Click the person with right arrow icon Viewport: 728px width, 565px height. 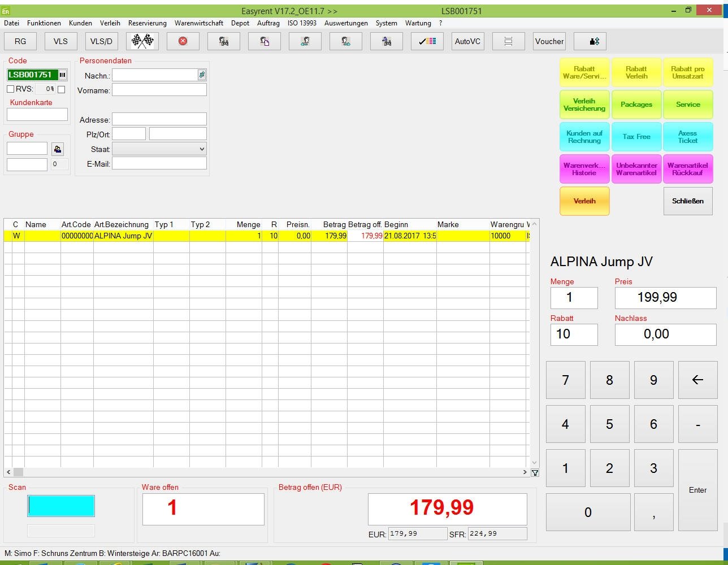(x=346, y=41)
